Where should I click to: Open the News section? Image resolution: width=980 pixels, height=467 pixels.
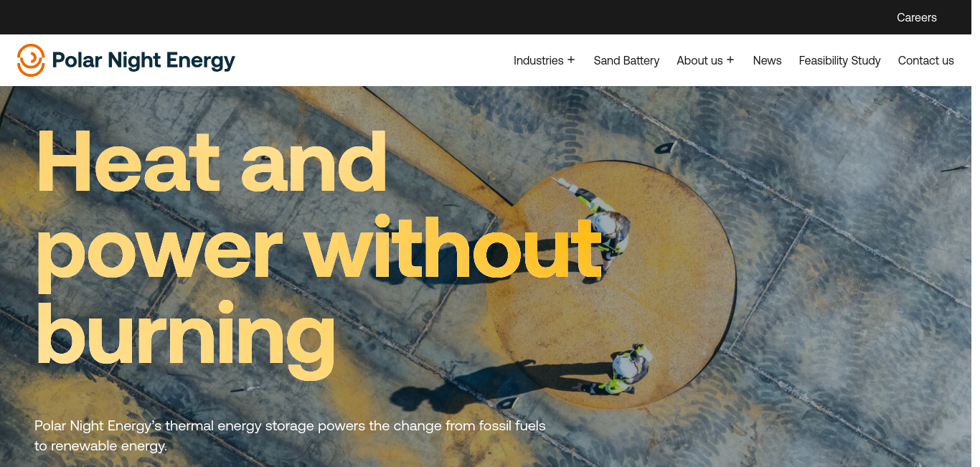tap(767, 60)
